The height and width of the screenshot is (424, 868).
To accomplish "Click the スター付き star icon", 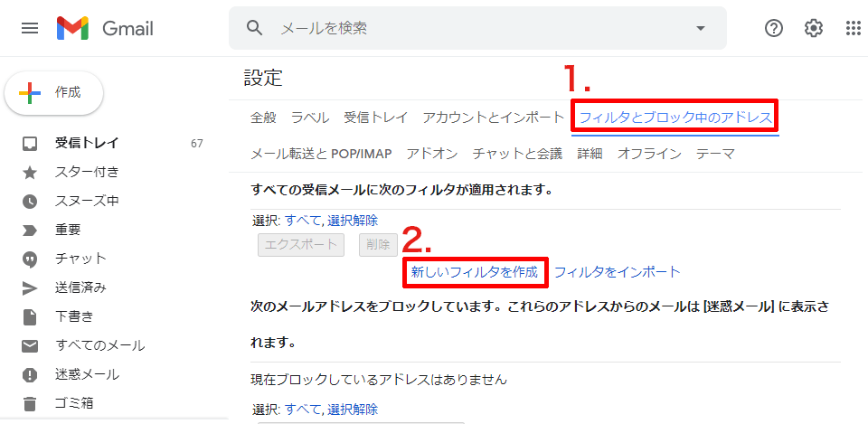I will click(29, 173).
